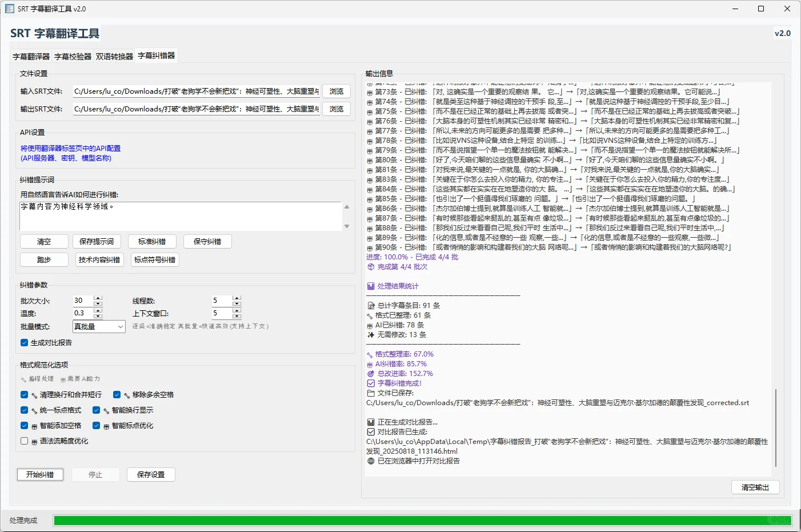Decrease 批次大小 with the down arrow
This screenshot has width=801, height=532.
[98, 303]
